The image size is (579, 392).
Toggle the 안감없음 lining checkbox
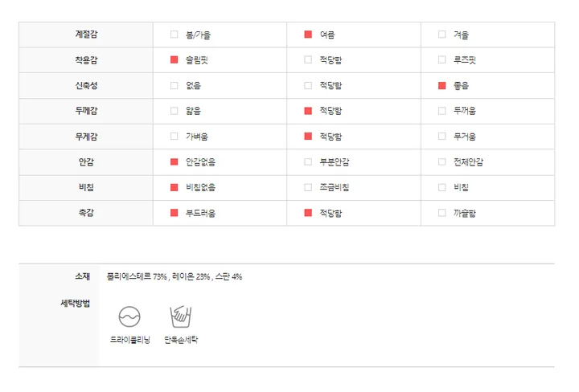pyautogui.click(x=174, y=162)
